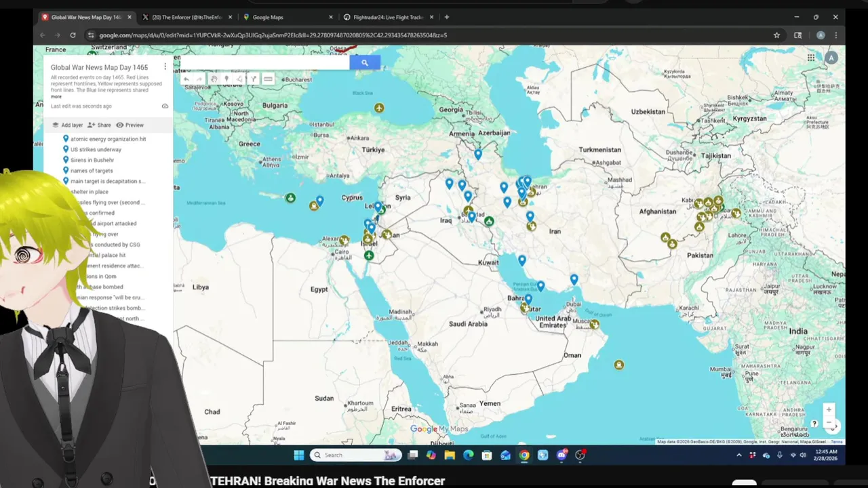The height and width of the screenshot is (488, 868).
Task: Click the map Redo arrow
Action: pyautogui.click(x=199, y=79)
